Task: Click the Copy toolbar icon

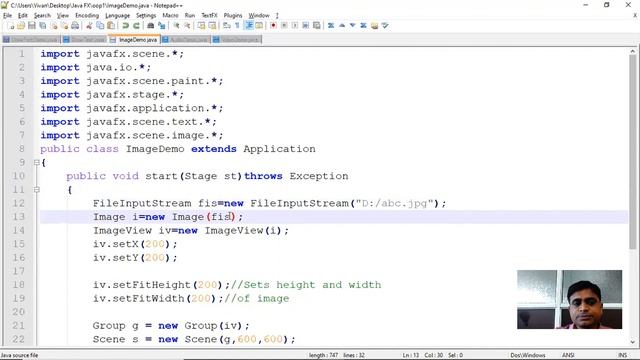Action: tap(100, 26)
